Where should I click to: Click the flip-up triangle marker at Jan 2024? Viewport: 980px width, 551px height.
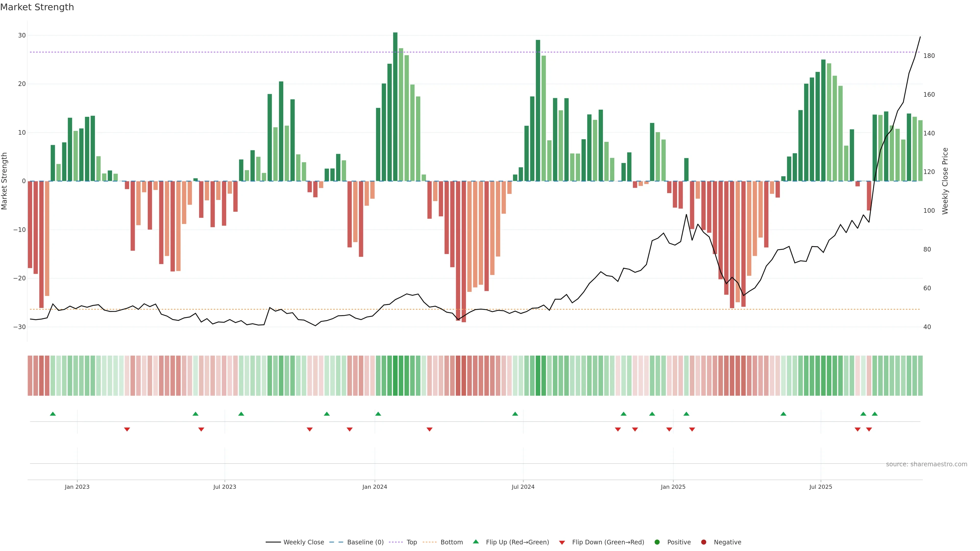pos(378,414)
